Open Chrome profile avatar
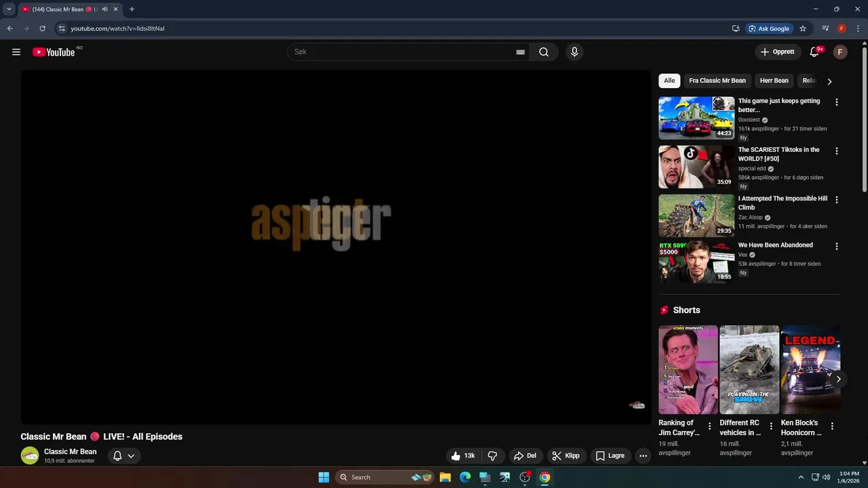This screenshot has width=868, height=488. coord(842,28)
